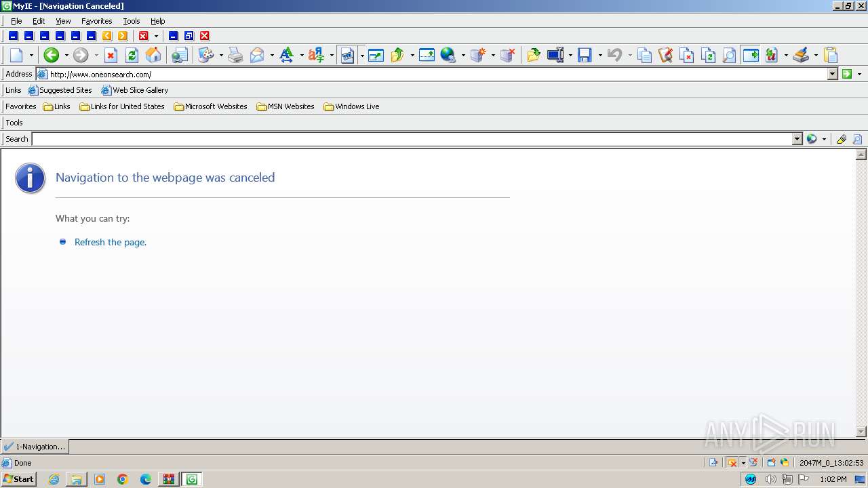This screenshot has width=868, height=488.
Task: Click the New blank page icon
Action: coord(16,56)
